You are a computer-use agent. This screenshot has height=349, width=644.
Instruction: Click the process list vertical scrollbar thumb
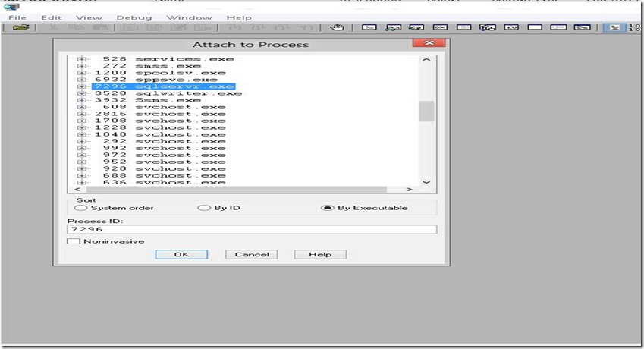coord(426,112)
